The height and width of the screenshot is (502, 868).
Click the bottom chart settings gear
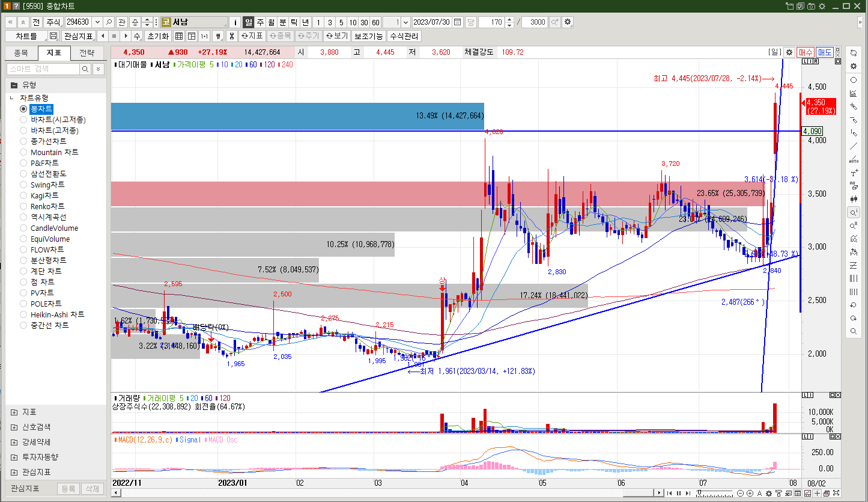coord(768,494)
